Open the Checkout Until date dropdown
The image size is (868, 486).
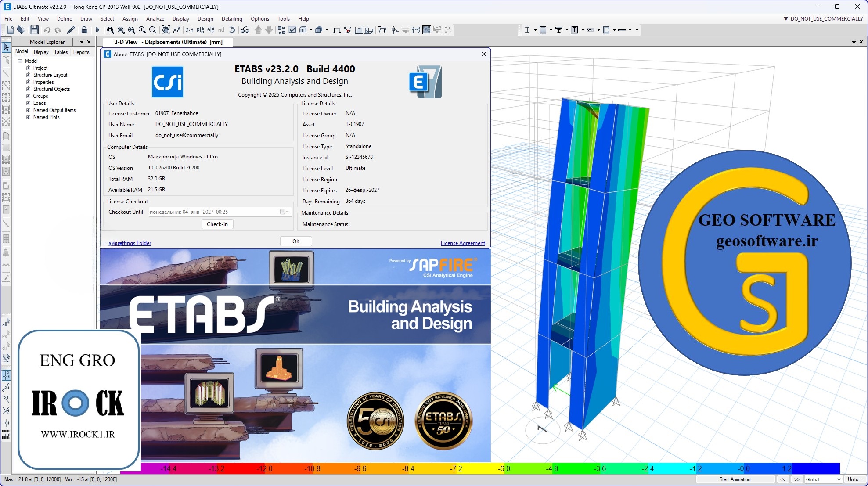tap(288, 212)
